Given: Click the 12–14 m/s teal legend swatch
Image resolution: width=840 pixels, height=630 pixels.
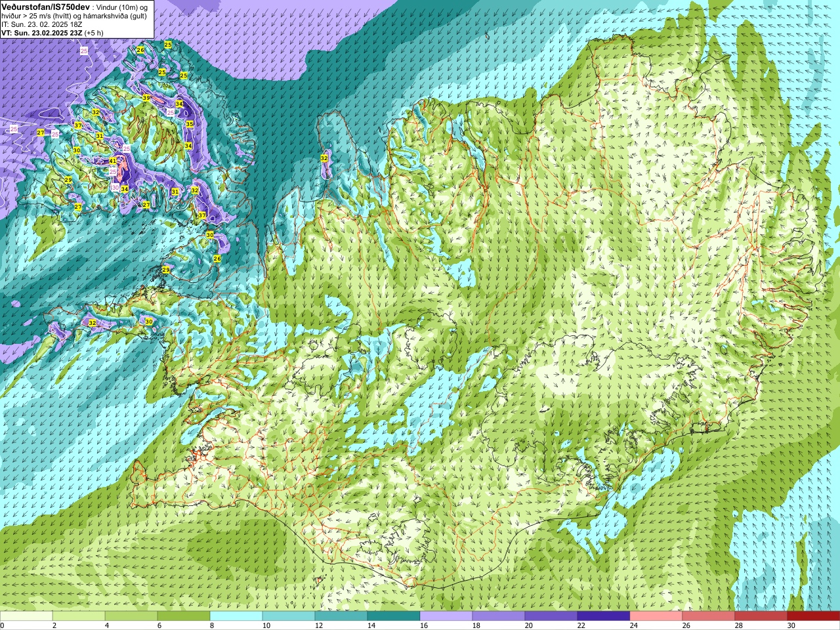Looking at the screenshot, I should (341, 616).
